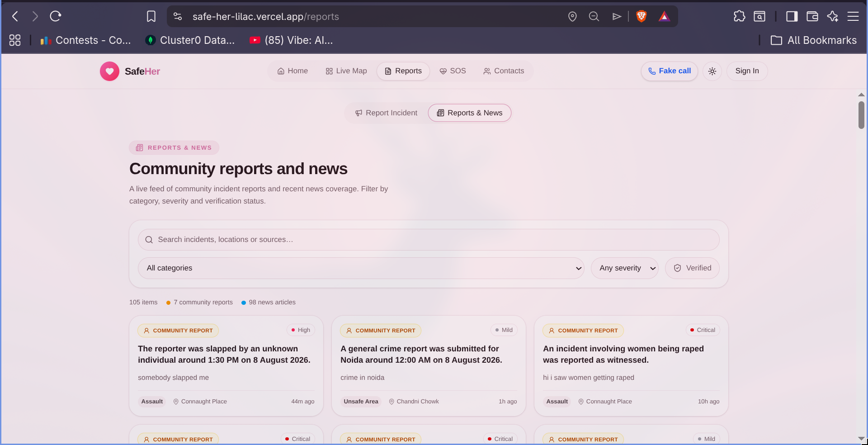868x445 pixels.
Task: Toggle the Verified filter
Action: [x=692, y=268]
